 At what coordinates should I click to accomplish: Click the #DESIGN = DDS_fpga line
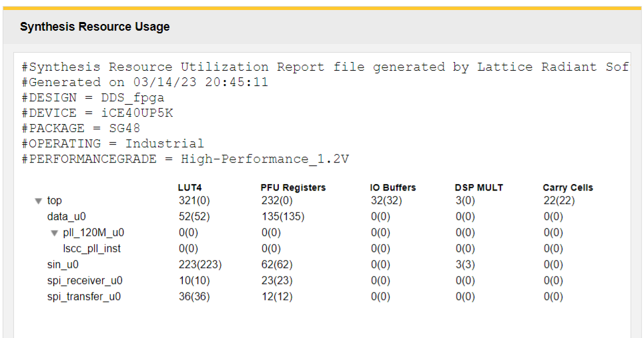point(93,97)
